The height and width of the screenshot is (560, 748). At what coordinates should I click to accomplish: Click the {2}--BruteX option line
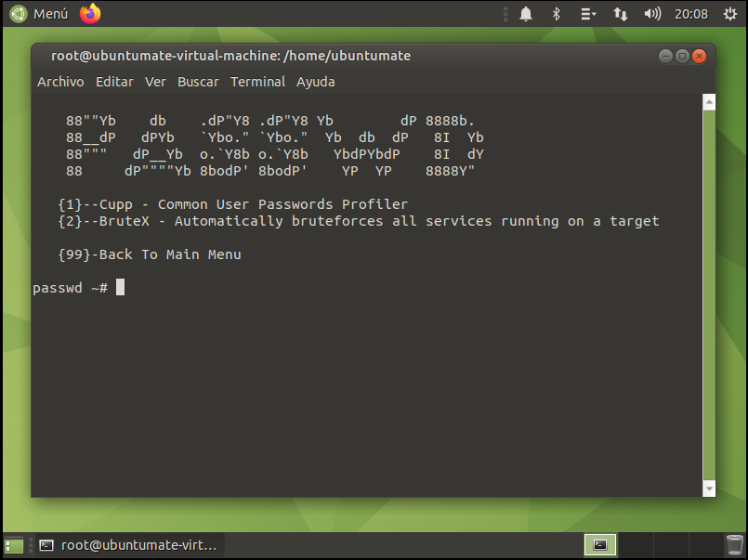point(359,221)
